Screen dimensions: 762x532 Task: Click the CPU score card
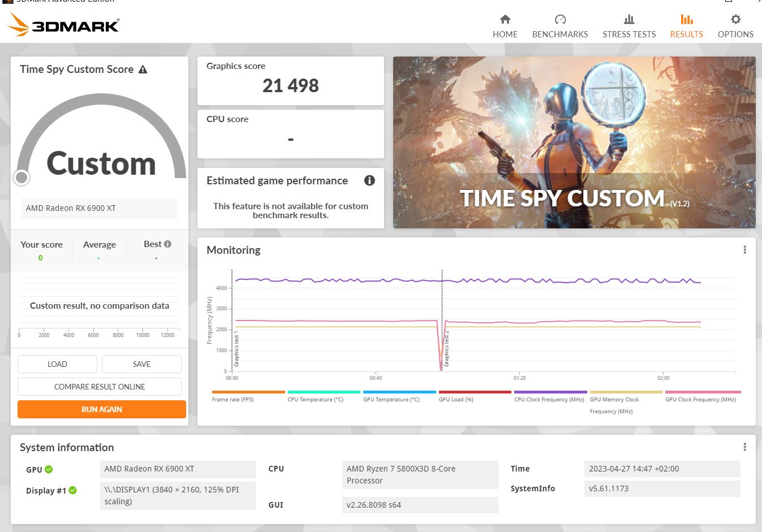click(x=291, y=133)
